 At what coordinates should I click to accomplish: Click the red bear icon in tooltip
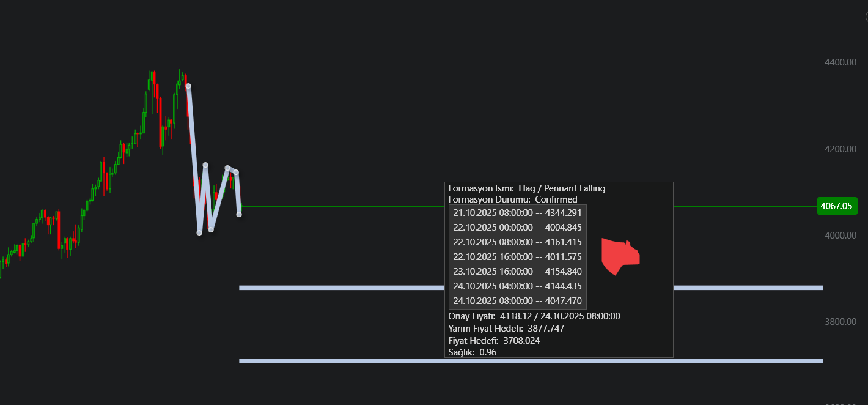pyautogui.click(x=620, y=257)
